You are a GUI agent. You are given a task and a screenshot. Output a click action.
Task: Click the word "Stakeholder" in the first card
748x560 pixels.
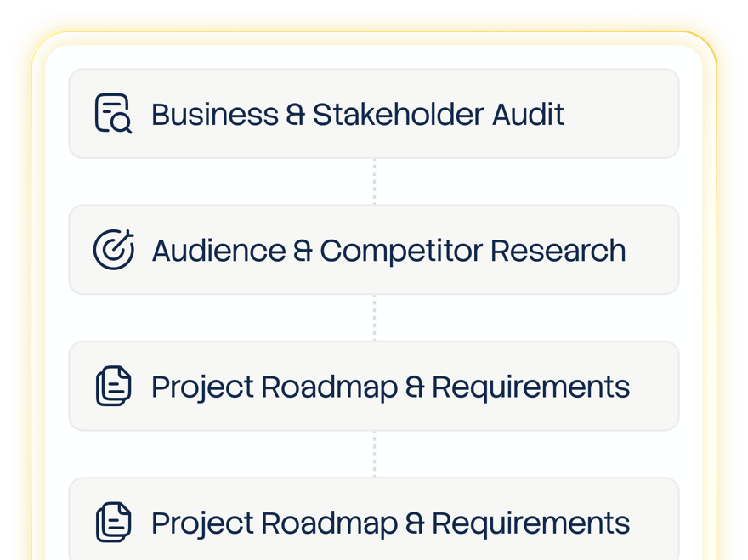[399, 115]
